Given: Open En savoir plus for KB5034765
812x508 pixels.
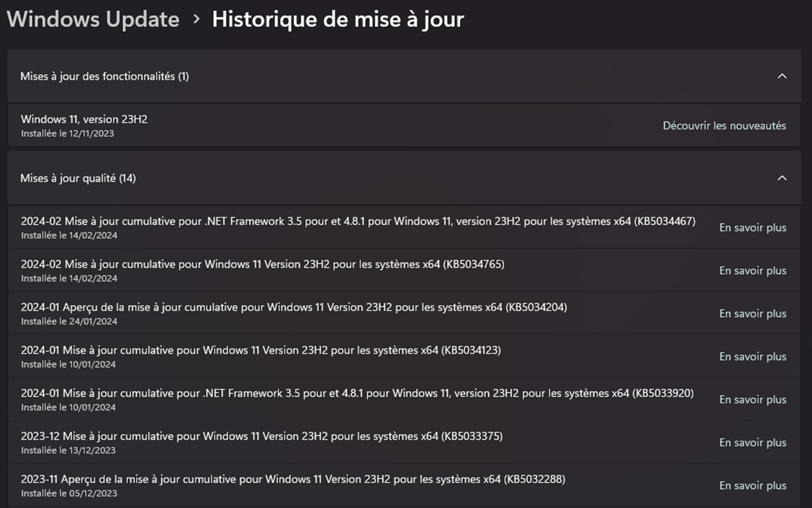Looking at the screenshot, I should [x=752, y=270].
